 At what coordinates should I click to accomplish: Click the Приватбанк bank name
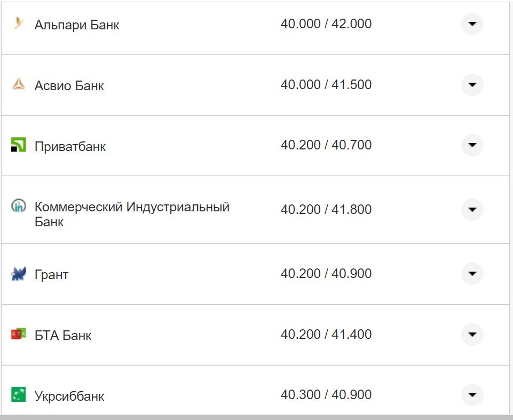click(70, 146)
